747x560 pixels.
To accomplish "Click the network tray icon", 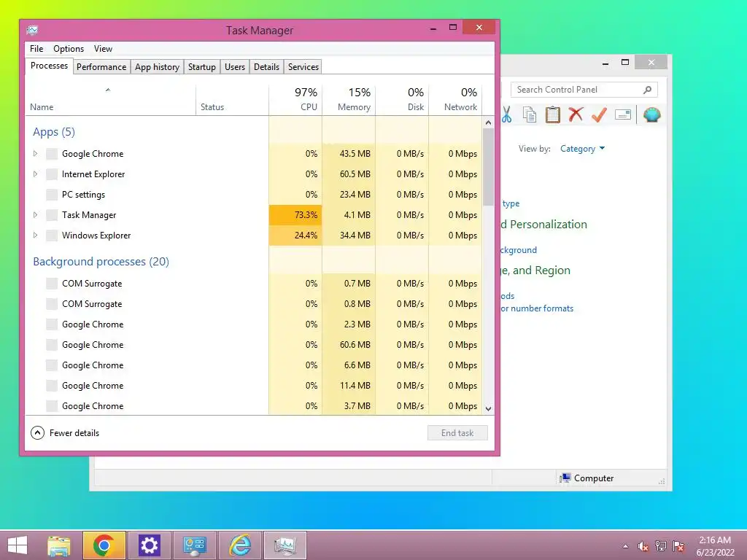I will tap(661, 546).
